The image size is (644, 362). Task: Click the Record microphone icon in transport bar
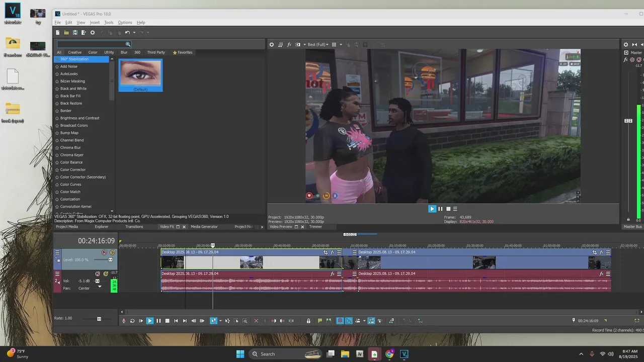[x=124, y=321]
